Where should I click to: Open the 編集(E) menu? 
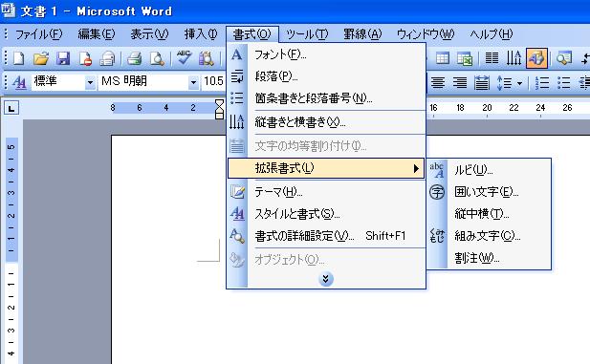[97, 34]
